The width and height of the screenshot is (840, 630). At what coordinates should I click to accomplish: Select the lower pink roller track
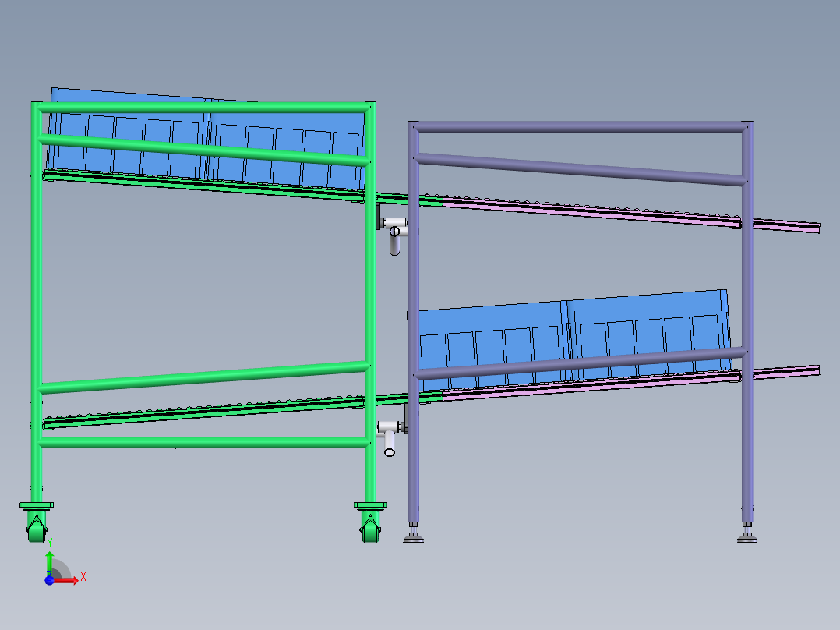pos(631,384)
